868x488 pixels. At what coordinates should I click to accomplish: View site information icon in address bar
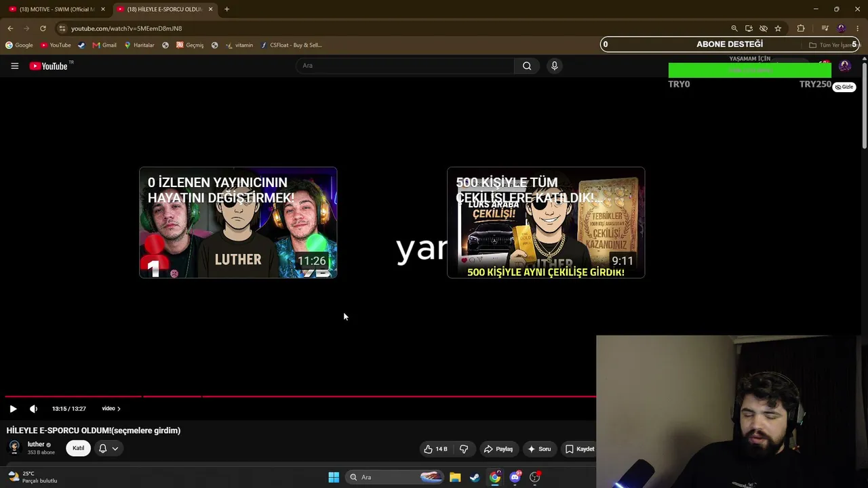62,28
